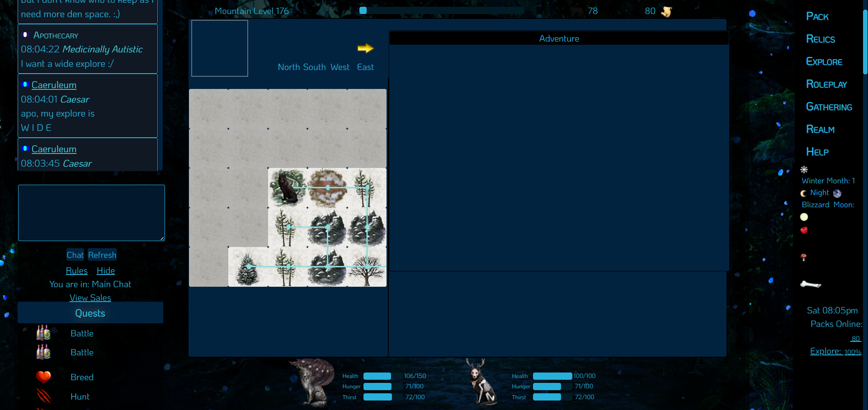Viewport: 868px width, 410px height.
Task: Click the skeleton wolf's Thirst bar
Action: click(552, 397)
